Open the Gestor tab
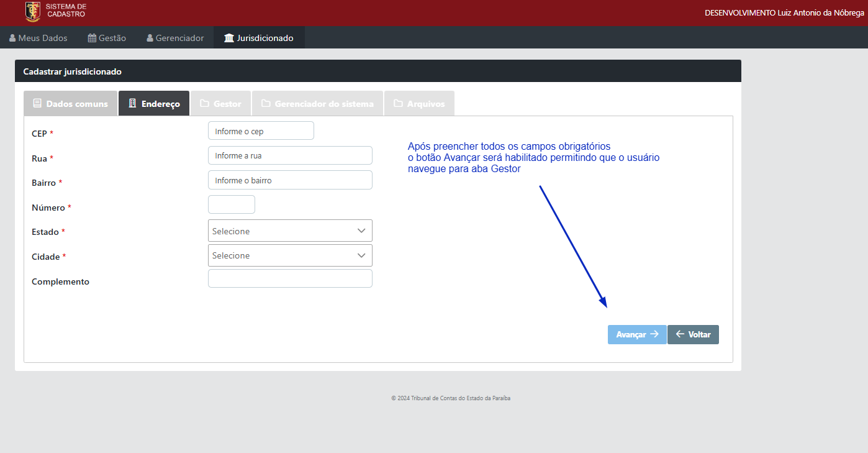The image size is (868, 453). [220, 104]
